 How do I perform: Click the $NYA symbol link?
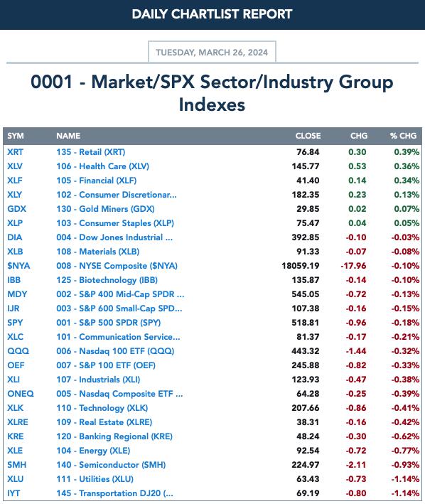tap(18, 266)
